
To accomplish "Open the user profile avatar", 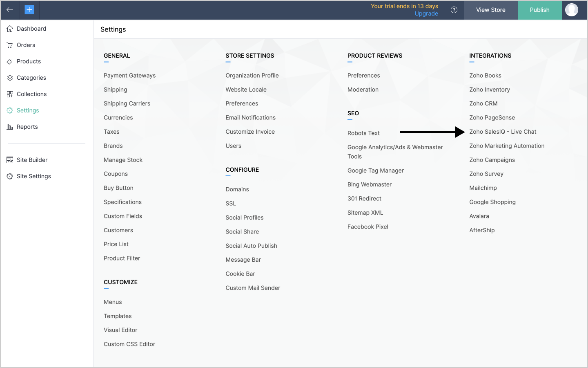I will point(572,10).
